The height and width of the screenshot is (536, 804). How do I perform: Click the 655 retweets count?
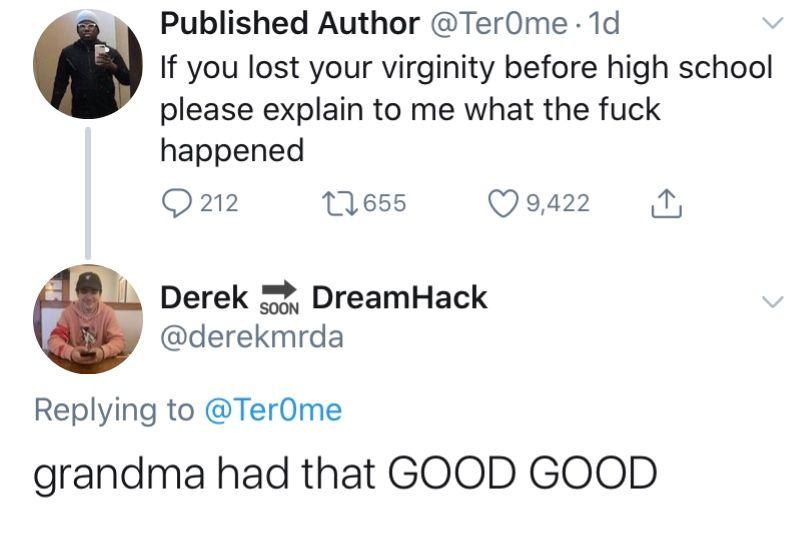(383, 204)
